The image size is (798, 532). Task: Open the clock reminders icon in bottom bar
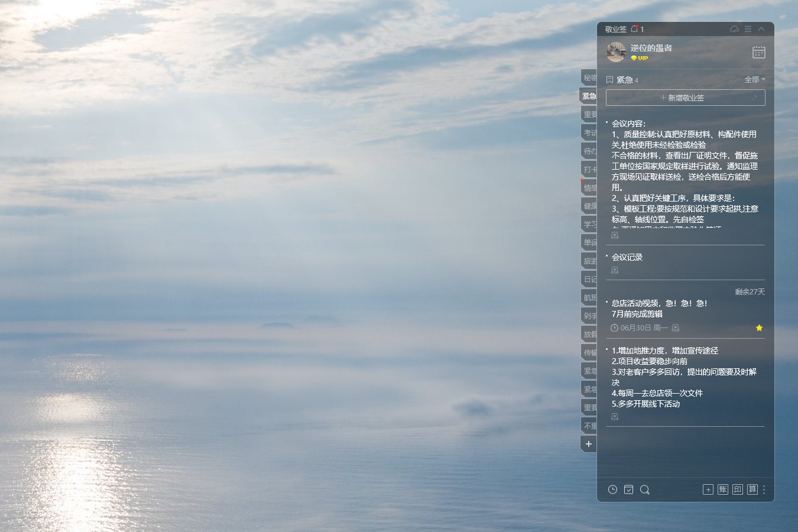(x=613, y=489)
